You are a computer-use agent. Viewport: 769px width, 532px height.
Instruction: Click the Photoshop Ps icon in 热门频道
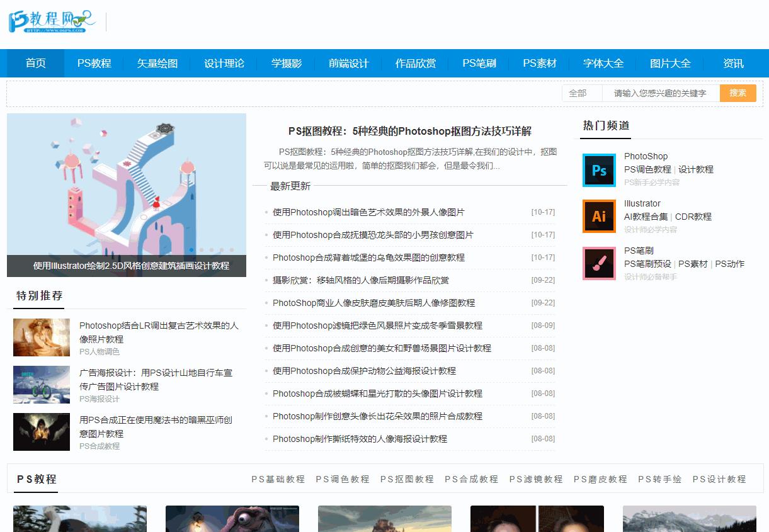tap(598, 170)
